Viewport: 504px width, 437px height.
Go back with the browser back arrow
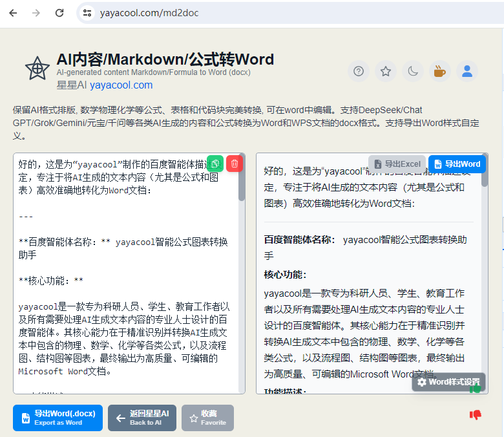pos(13,13)
